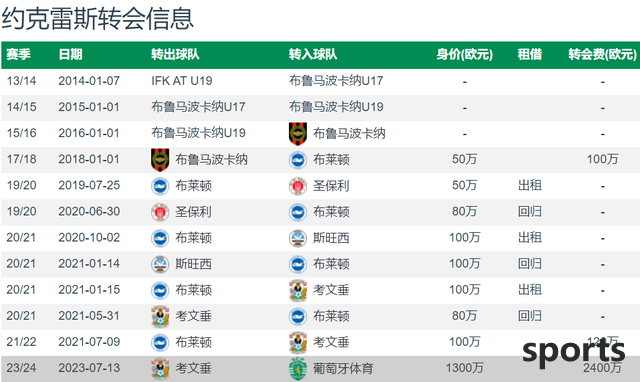Open 葡萄牙体育 team link

coord(343,369)
